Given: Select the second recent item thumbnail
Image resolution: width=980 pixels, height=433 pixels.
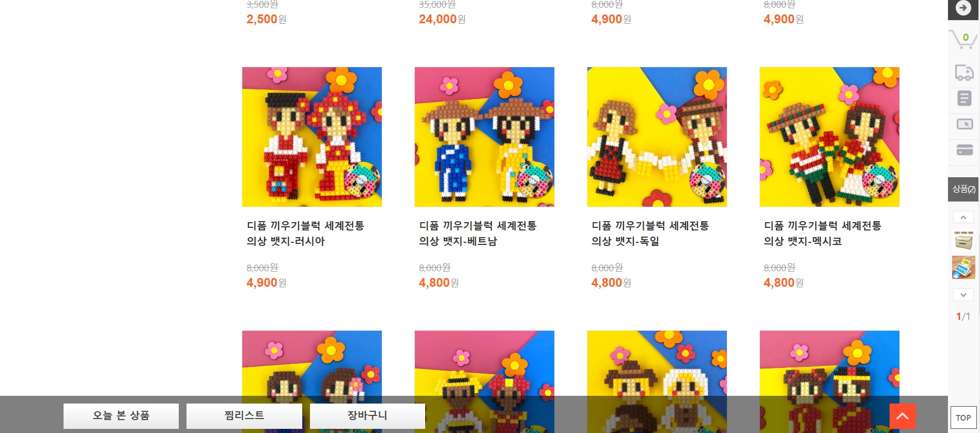Looking at the screenshot, I should (963, 268).
